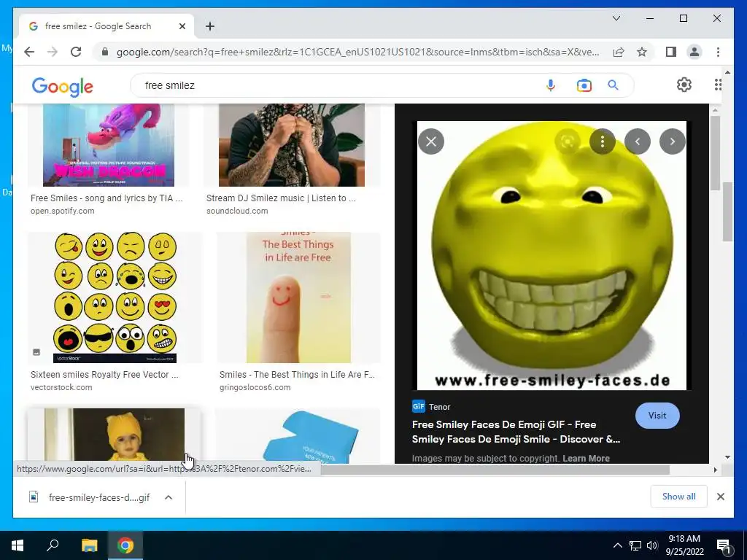Open Google quick settings gear
The image size is (747, 560).
point(684,85)
